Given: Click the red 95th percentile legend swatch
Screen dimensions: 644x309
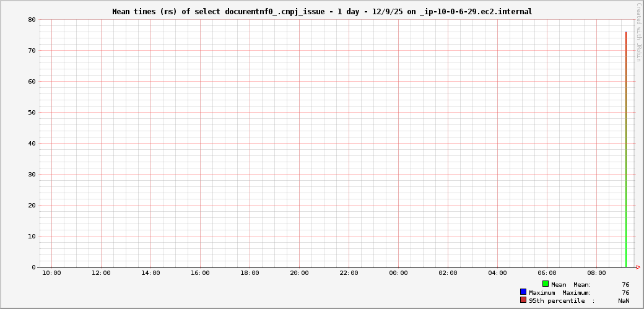Looking at the screenshot, I should point(523,300).
